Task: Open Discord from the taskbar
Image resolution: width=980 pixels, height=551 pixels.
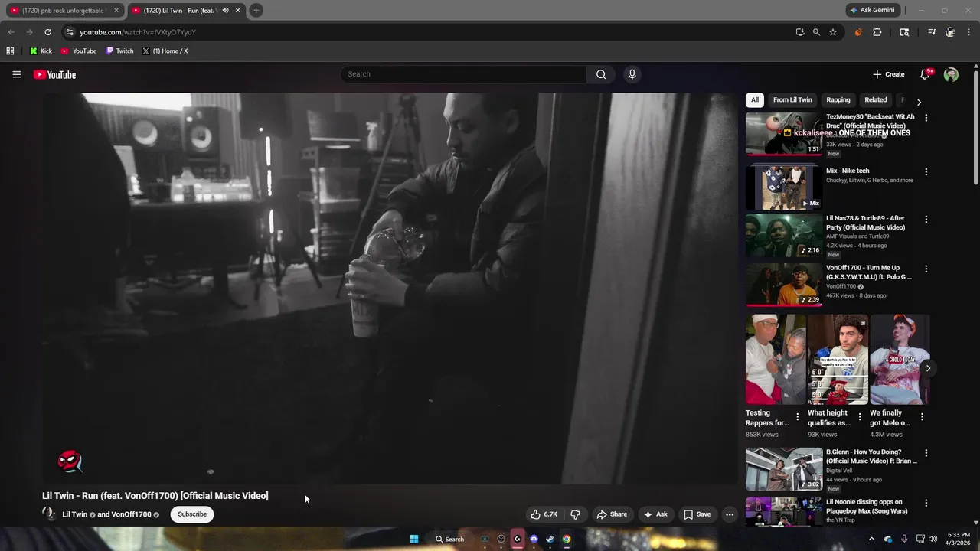Action: coord(534,539)
